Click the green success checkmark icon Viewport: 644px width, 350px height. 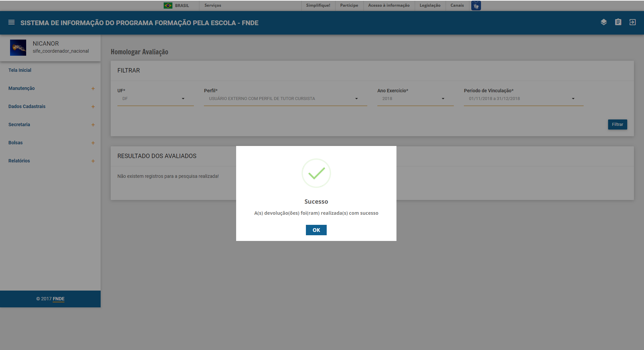tap(316, 173)
